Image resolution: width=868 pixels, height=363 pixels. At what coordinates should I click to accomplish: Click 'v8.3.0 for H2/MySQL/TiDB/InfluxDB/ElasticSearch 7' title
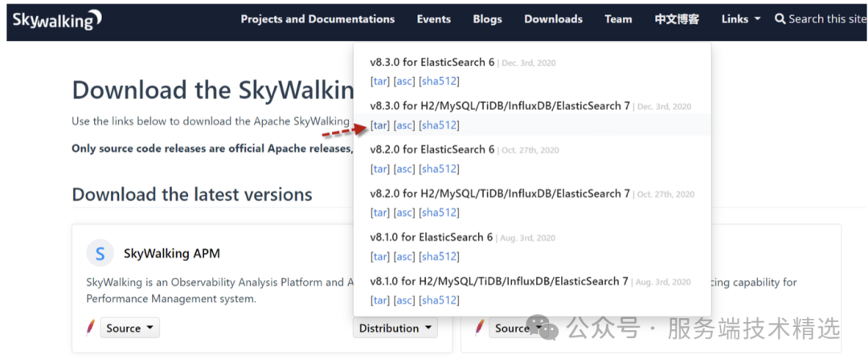click(500, 106)
